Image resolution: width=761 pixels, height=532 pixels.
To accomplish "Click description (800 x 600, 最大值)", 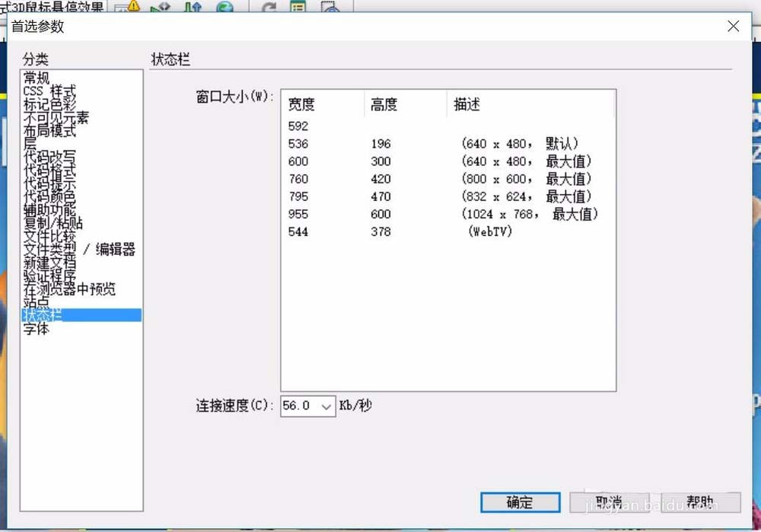I will (527, 179).
